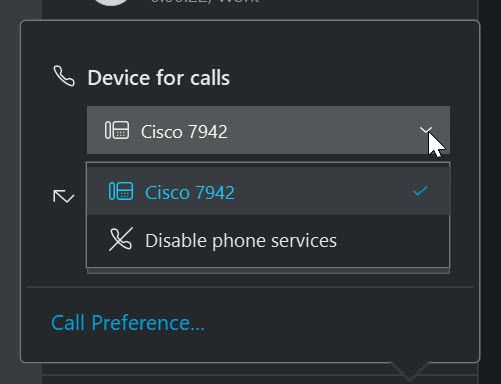Open the Call Preference... link
Viewport: 501px width, 384px height.
(128, 323)
